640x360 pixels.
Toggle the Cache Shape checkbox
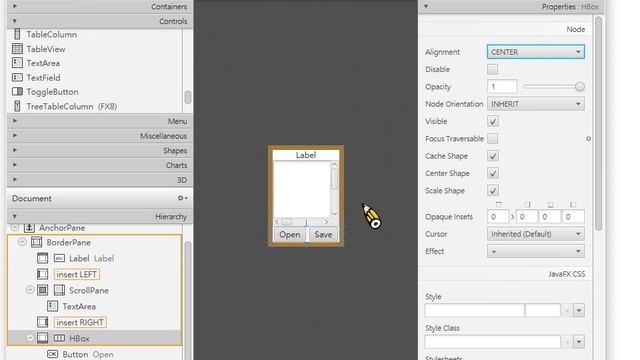(x=493, y=156)
